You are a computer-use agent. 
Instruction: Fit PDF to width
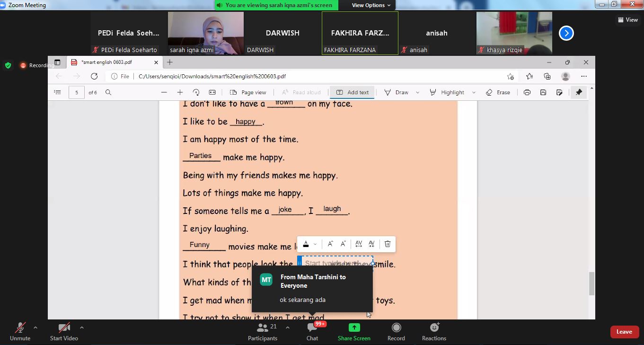(212, 92)
